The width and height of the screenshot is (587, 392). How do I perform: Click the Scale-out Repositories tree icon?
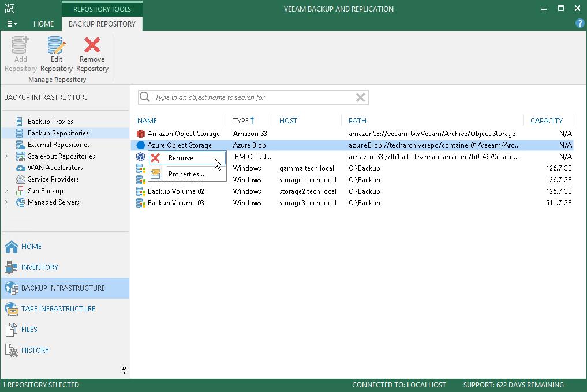[x=21, y=156]
